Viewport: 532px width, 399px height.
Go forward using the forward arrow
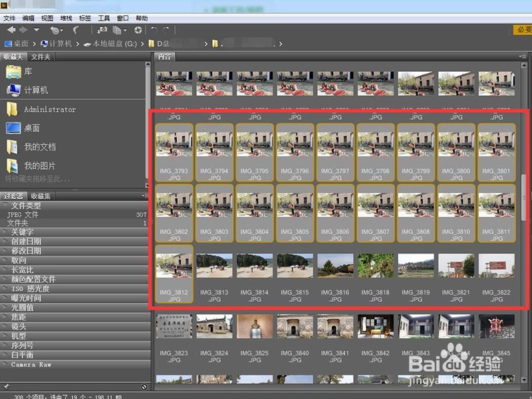(x=23, y=30)
